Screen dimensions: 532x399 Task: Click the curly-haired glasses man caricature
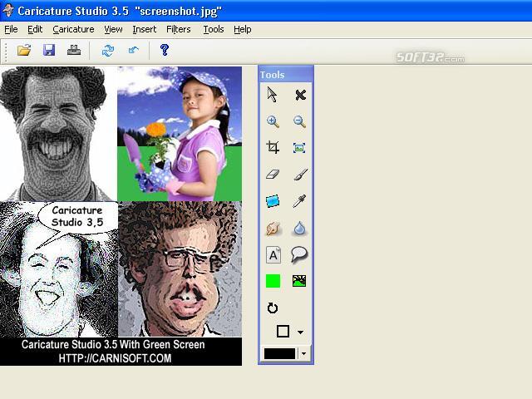click(x=180, y=268)
